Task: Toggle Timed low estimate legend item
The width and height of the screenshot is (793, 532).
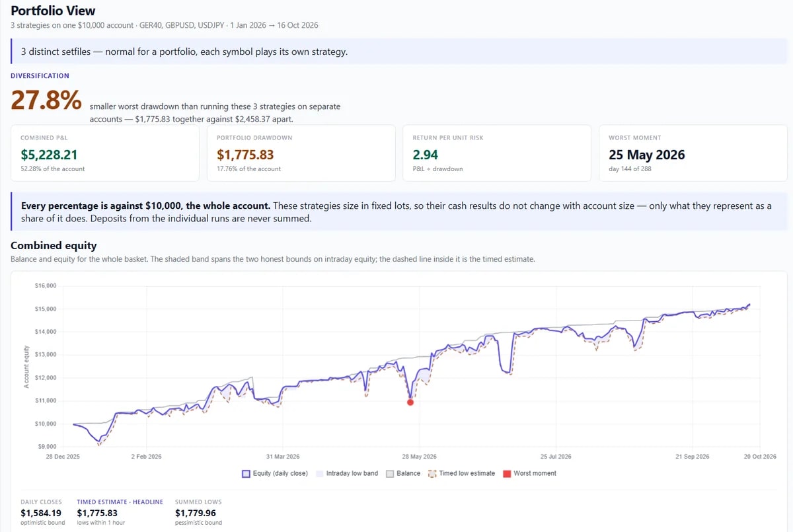Action: pyautogui.click(x=461, y=473)
